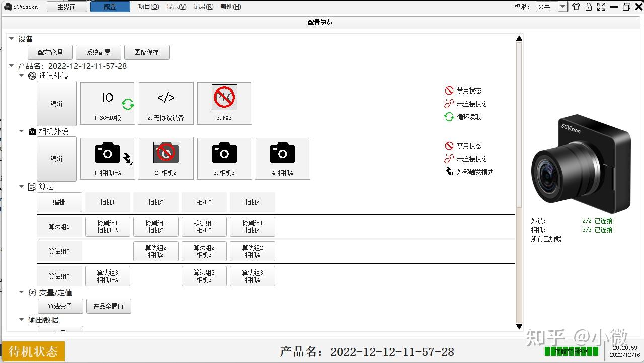Switch to the 主界面 tab
This screenshot has width=644, height=363.
coord(66,7)
